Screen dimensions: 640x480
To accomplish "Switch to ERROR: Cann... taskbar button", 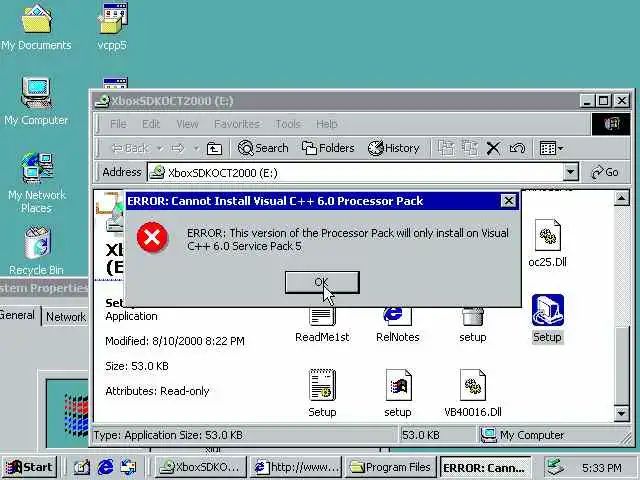I will point(485,467).
